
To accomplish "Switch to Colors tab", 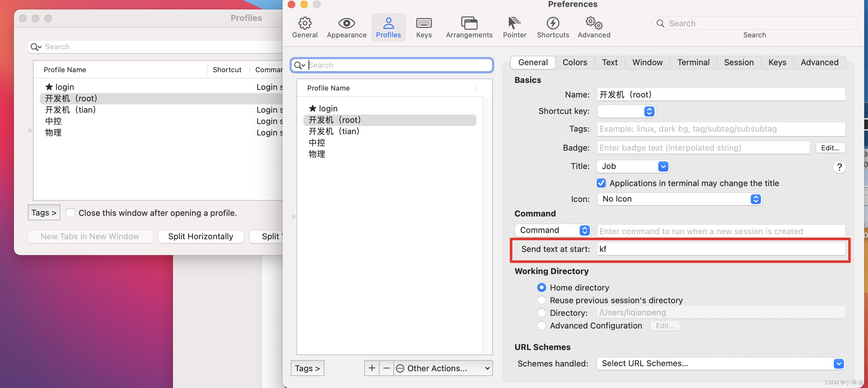I will (x=575, y=62).
